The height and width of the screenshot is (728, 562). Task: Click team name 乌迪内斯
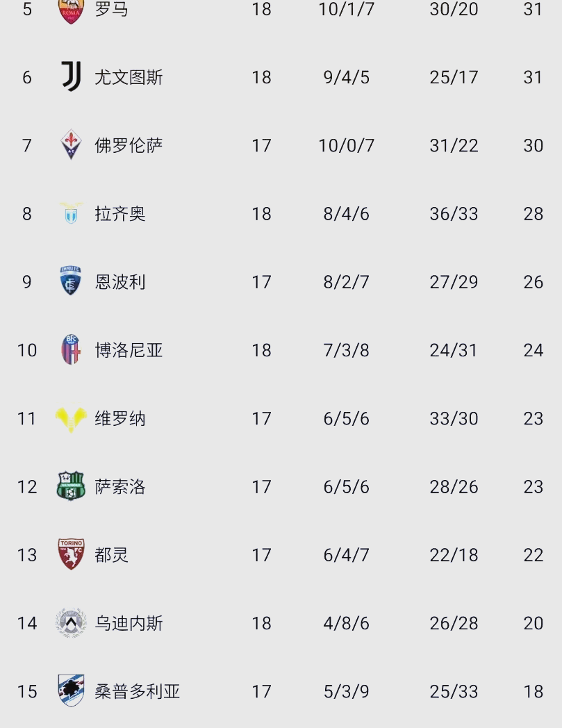pyautogui.click(x=129, y=623)
